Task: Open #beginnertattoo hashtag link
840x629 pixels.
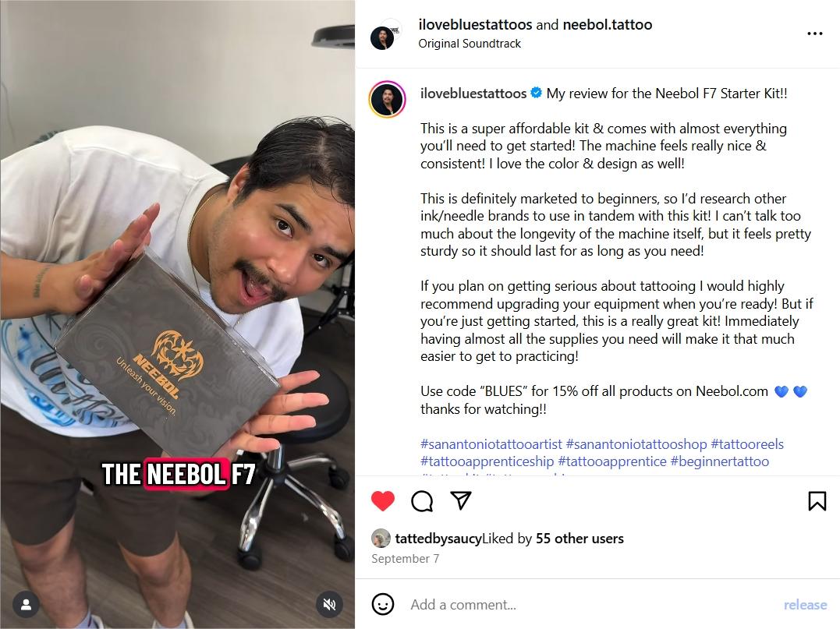Action: point(719,461)
